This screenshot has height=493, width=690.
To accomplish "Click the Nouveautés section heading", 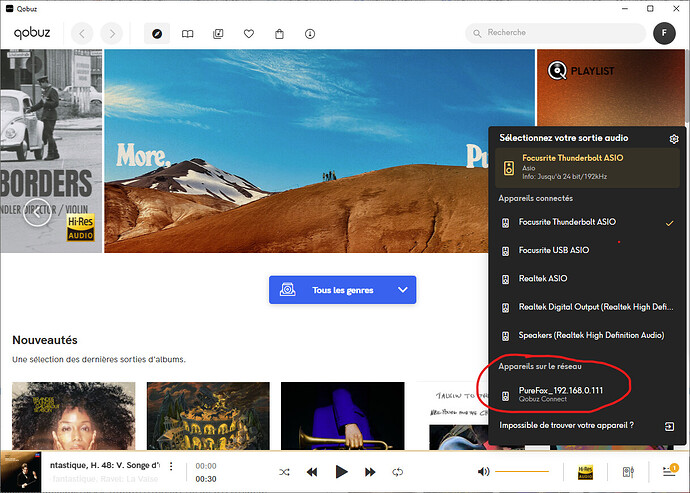I will click(x=45, y=340).
